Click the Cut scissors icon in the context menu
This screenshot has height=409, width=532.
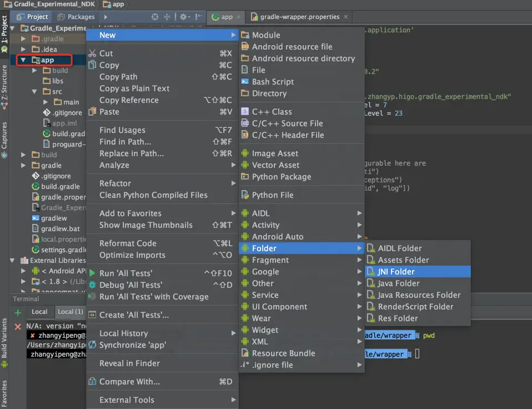pyautogui.click(x=92, y=53)
